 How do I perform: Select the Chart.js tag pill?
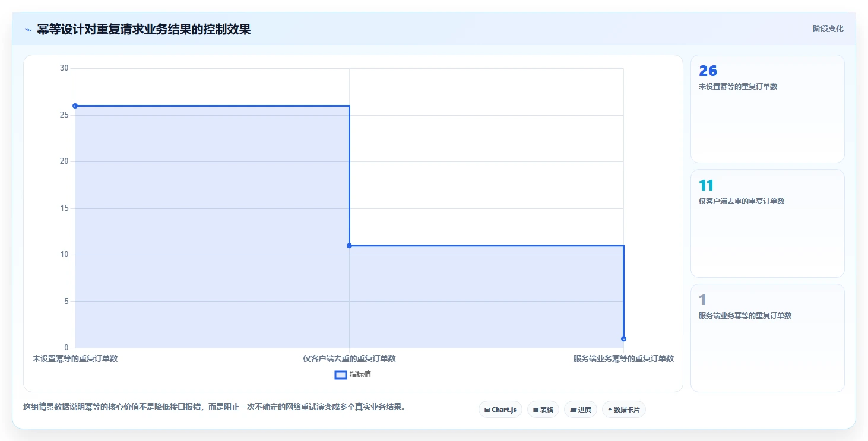500,410
